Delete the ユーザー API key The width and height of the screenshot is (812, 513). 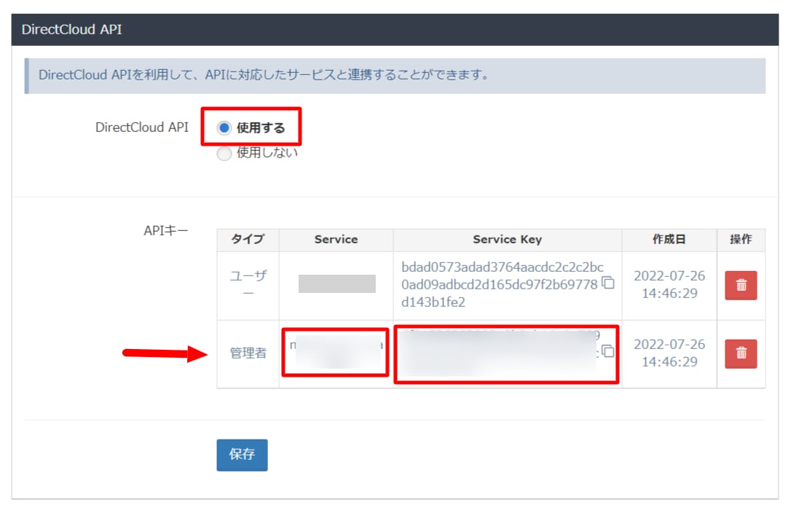(x=741, y=285)
